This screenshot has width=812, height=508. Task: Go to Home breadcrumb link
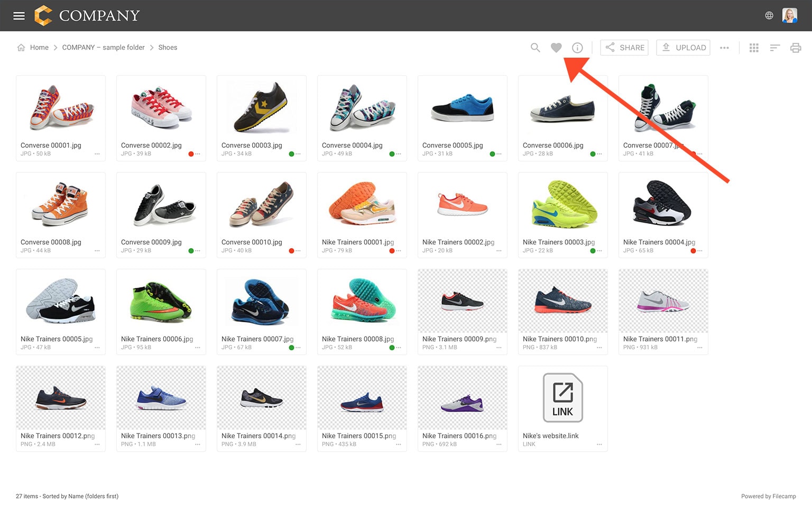(x=39, y=48)
